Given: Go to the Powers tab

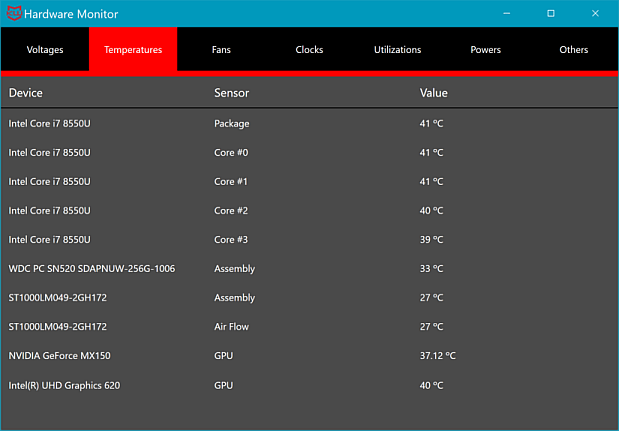Looking at the screenshot, I should 486,49.
